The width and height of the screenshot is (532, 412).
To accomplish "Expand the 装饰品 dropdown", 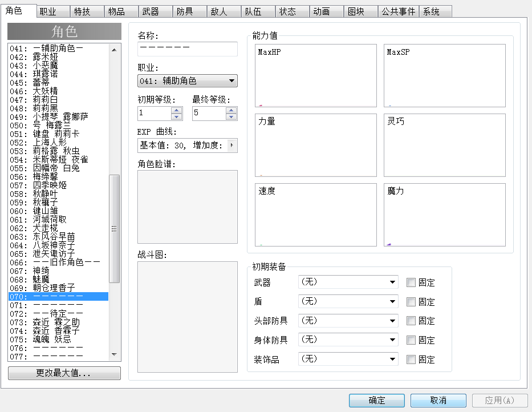I will (x=348, y=359).
